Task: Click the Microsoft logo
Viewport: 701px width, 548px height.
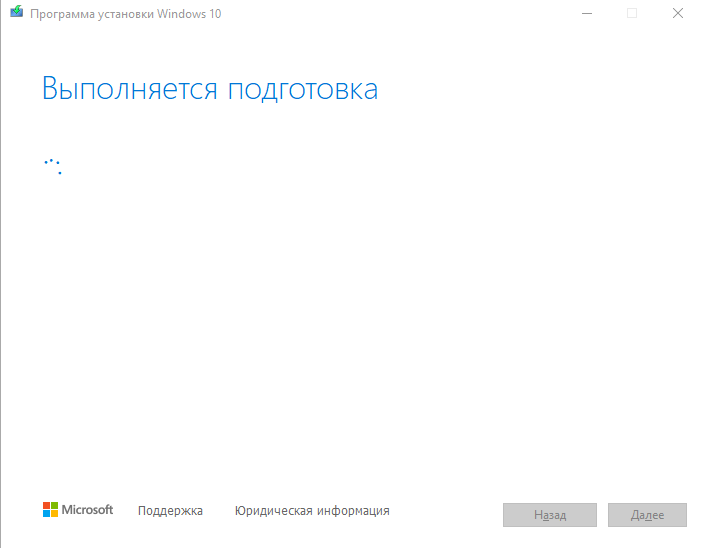Action: [78, 510]
